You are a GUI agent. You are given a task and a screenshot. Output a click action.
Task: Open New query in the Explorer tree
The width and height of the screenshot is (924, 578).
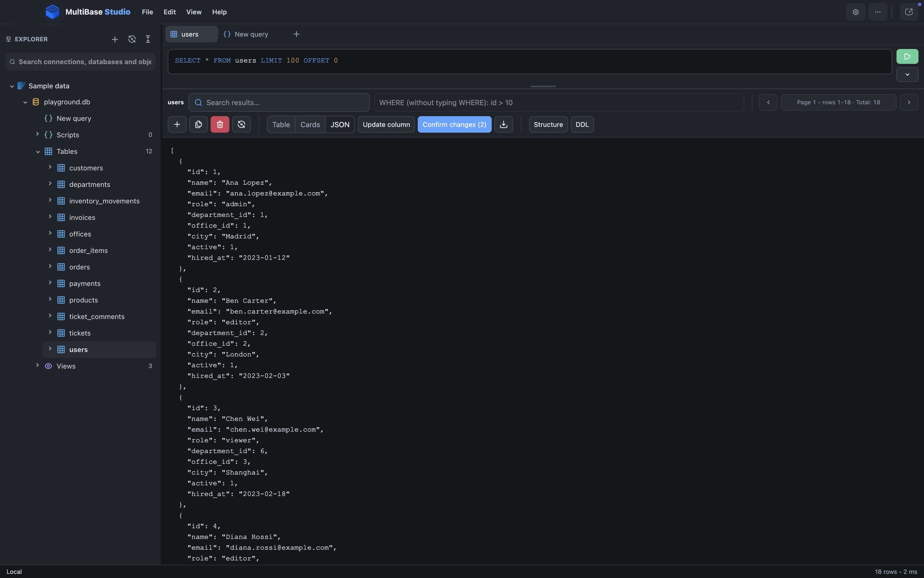tap(74, 119)
